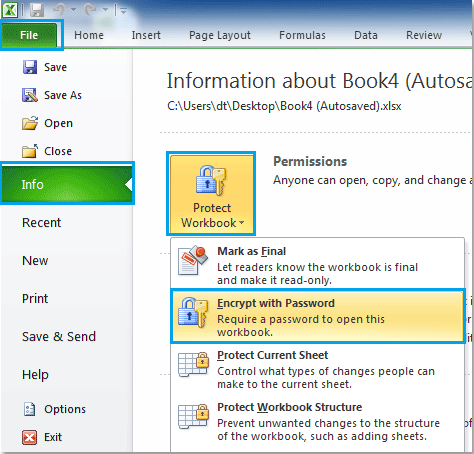Click the Close folder icon
This screenshot has width=474, height=454.
30,151
